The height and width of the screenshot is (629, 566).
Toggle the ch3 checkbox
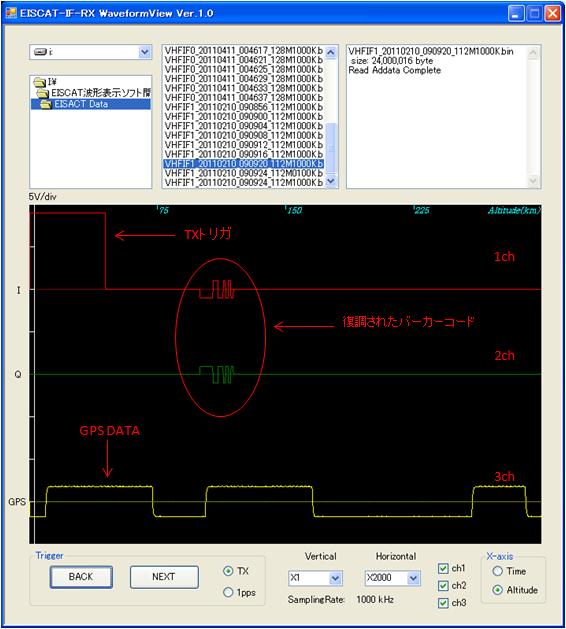pyautogui.click(x=443, y=603)
